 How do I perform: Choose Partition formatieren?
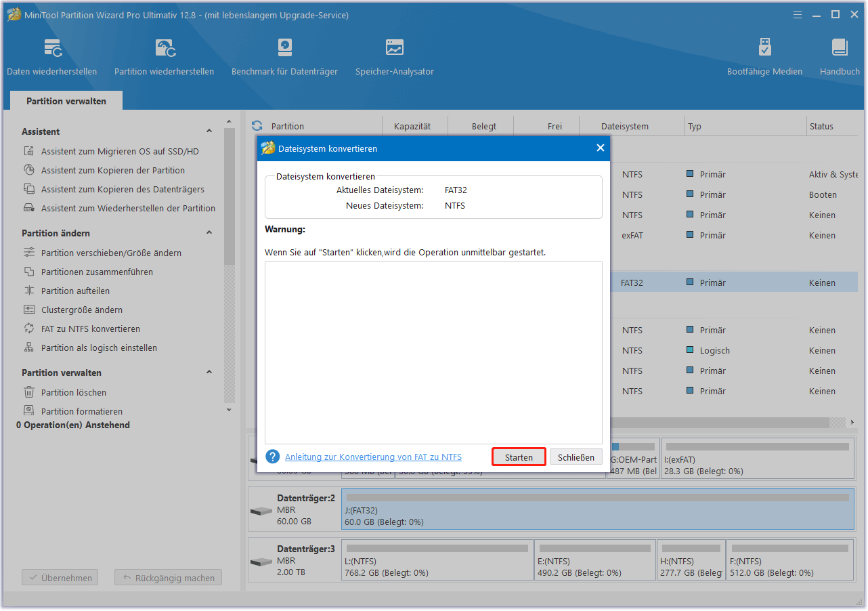pyautogui.click(x=82, y=411)
